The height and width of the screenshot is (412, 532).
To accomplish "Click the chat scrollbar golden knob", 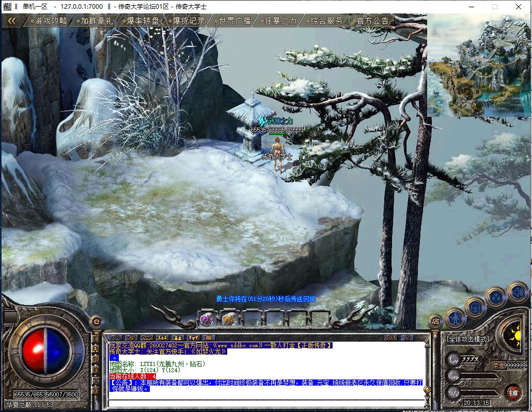I will (x=427, y=389).
